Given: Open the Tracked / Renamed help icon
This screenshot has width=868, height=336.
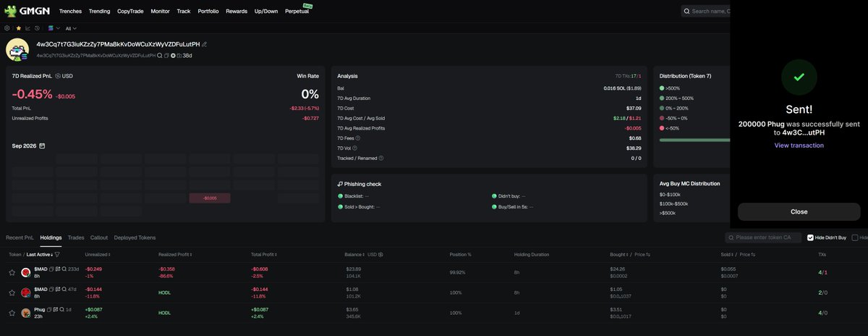Looking at the screenshot, I should coord(381,158).
